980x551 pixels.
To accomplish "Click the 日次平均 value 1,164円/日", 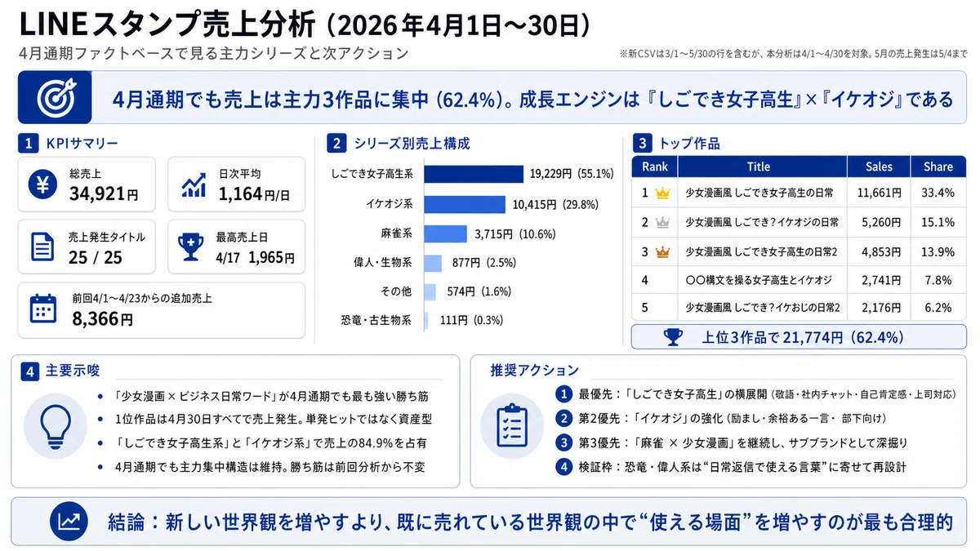I will (x=254, y=193).
